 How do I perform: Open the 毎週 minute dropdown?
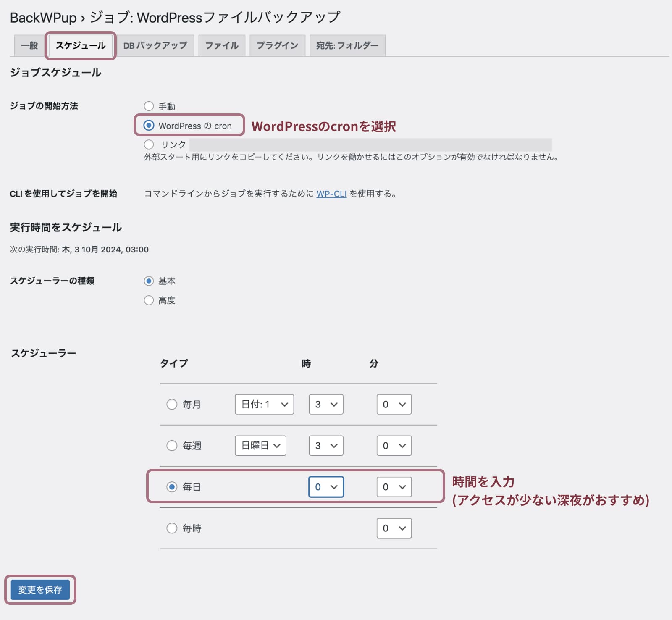tap(394, 445)
